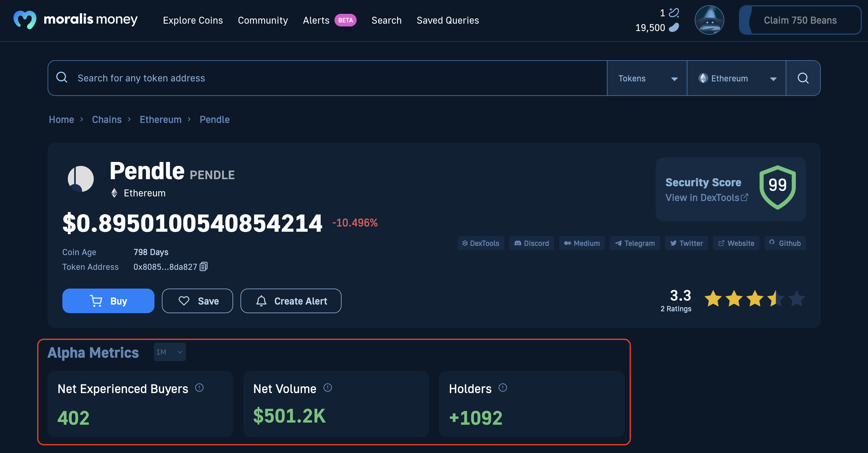Image resolution: width=868 pixels, height=453 pixels.
Task: Click the bean icon beside 19,500
Action: coord(674,27)
